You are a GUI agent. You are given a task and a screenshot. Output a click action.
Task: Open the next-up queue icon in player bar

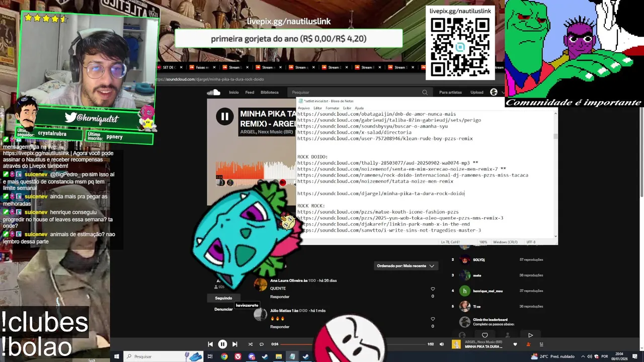point(541,344)
